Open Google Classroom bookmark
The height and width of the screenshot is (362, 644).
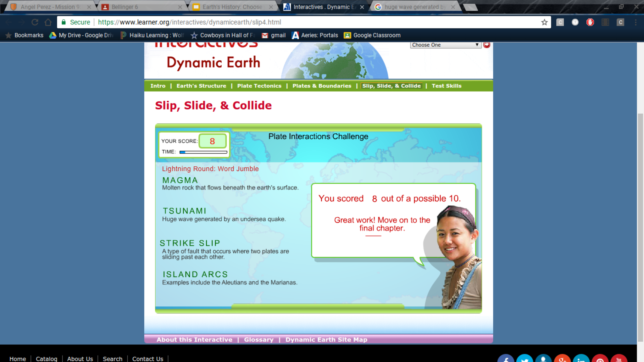click(x=372, y=35)
